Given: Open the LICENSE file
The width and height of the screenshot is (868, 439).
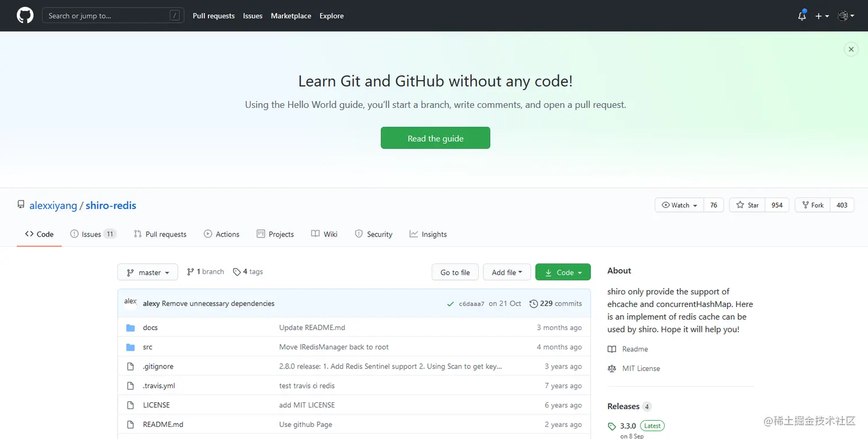Looking at the screenshot, I should pyautogui.click(x=156, y=405).
